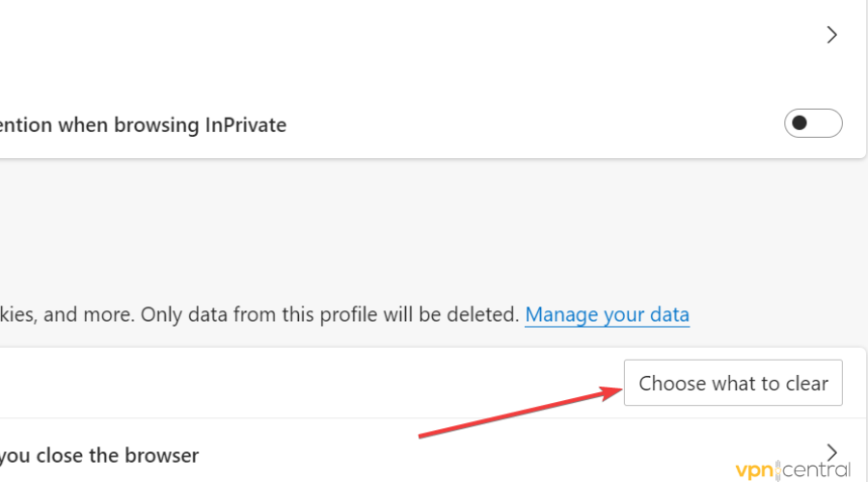The width and height of the screenshot is (868, 482).
Task: Open the top settings row chevron
Action: click(x=832, y=36)
